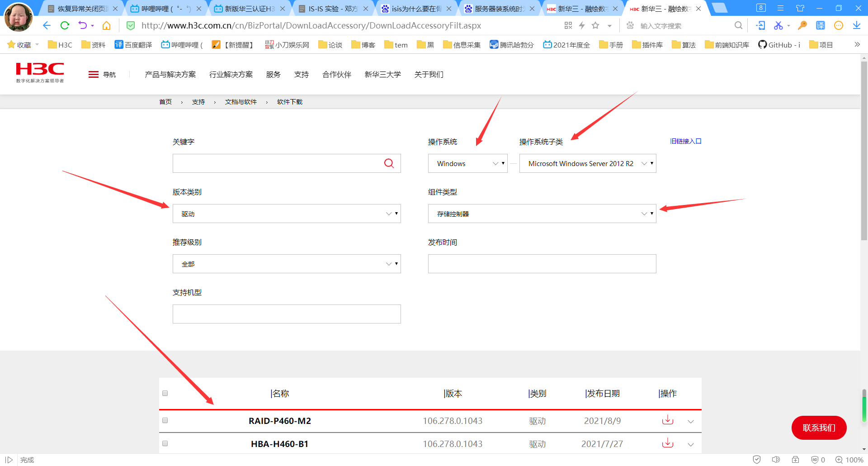This screenshot has width=868, height=466.
Task: Click the 支持机型 input field
Action: [x=287, y=314]
